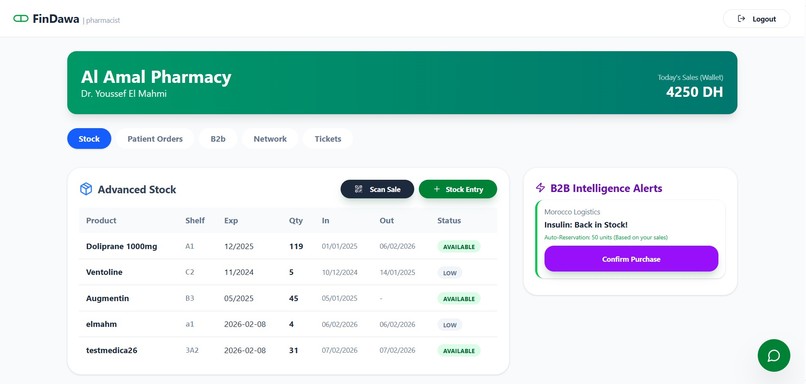Open the chat bubble floating button
The height and width of the screenshot is (384, 806).
[774, 355]
